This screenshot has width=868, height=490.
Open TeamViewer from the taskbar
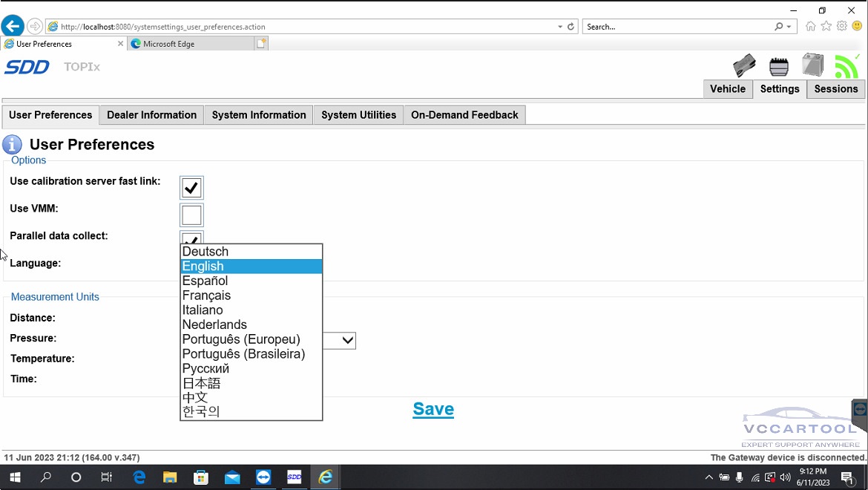point(263,477)
